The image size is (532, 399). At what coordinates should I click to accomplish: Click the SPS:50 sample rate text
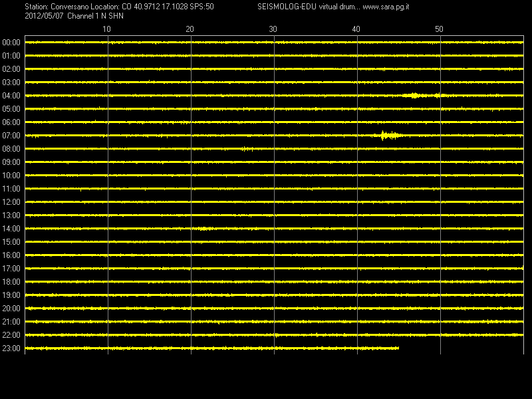pyautogui.click(x=202, y=7)
